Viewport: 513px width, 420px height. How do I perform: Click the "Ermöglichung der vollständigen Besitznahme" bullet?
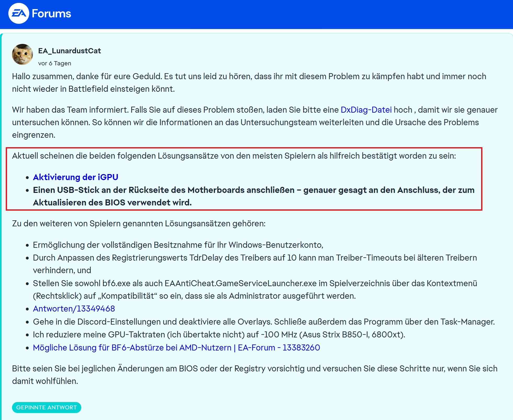(x=178, y=245)
